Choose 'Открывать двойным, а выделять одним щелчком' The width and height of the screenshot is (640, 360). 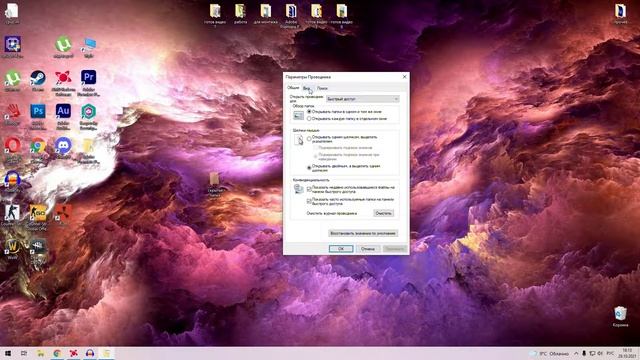[x=344, y=168]
